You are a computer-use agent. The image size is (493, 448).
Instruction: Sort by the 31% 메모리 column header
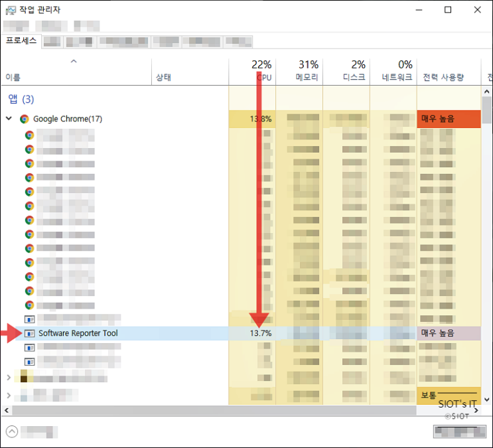click(x=299, y=72)
